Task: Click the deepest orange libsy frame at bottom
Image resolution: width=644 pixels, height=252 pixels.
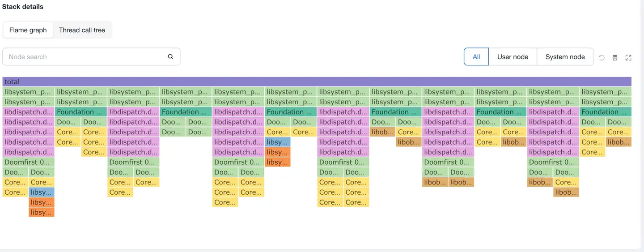Action: (x=41, y=212)
